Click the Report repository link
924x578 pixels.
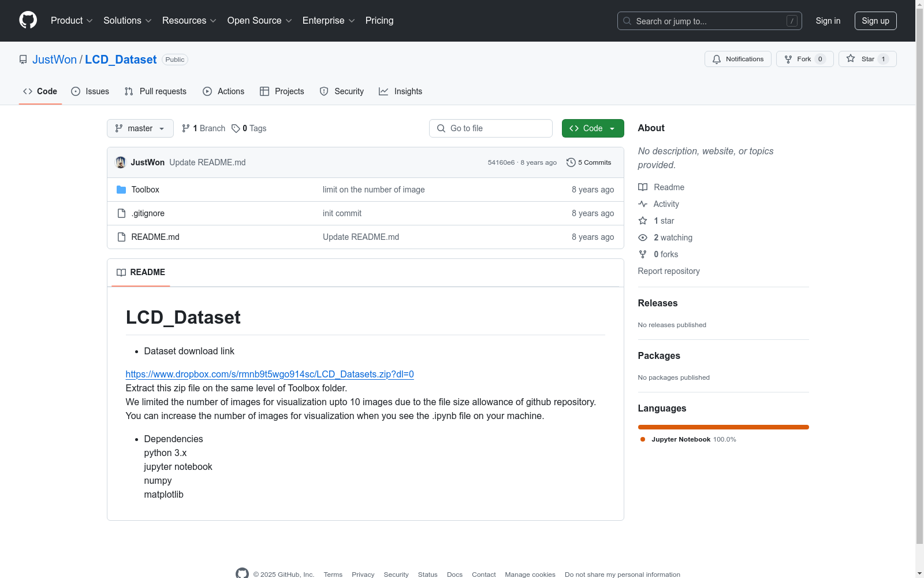669,271
